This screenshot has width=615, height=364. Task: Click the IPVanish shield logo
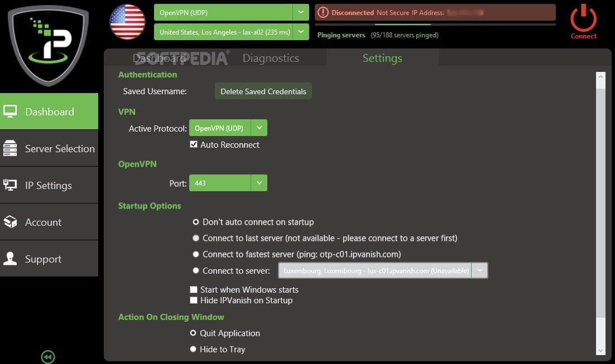click(49, 45)
